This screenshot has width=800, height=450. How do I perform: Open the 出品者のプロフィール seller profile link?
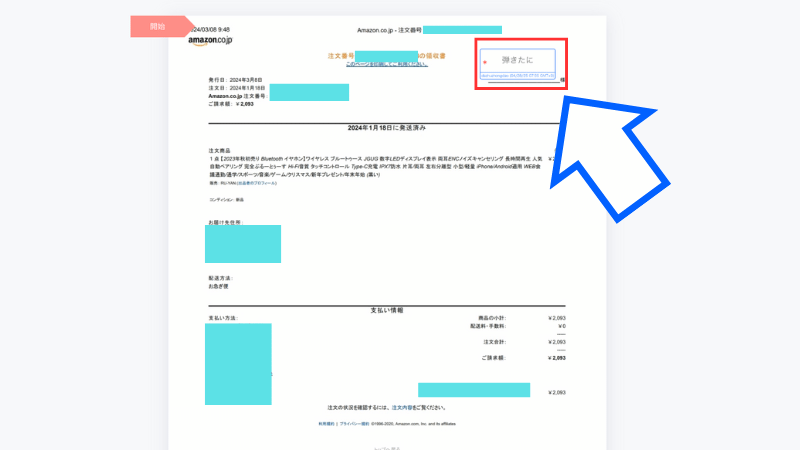(257, 183)
